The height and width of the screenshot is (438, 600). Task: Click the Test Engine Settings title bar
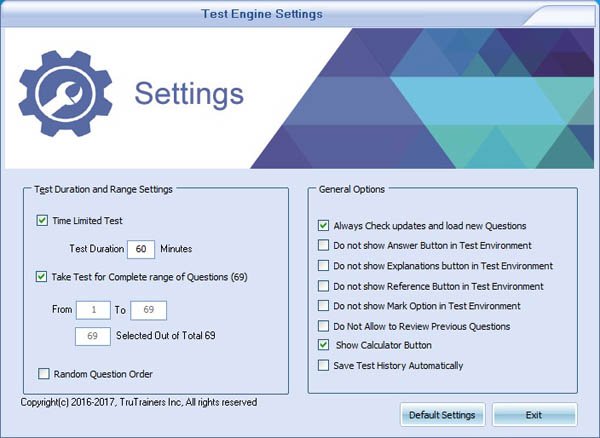point(262,14)
